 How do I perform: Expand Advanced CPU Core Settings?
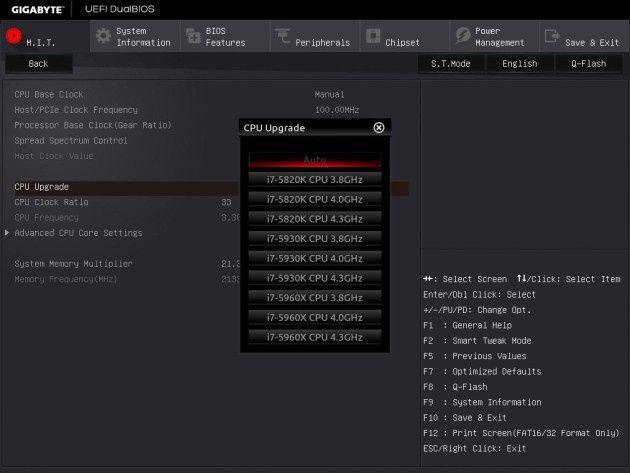point(78,233)
